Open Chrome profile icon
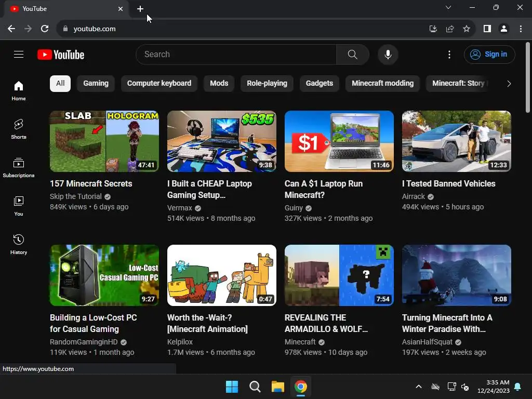This screenshot has height=399, width=532. [504, 29]
